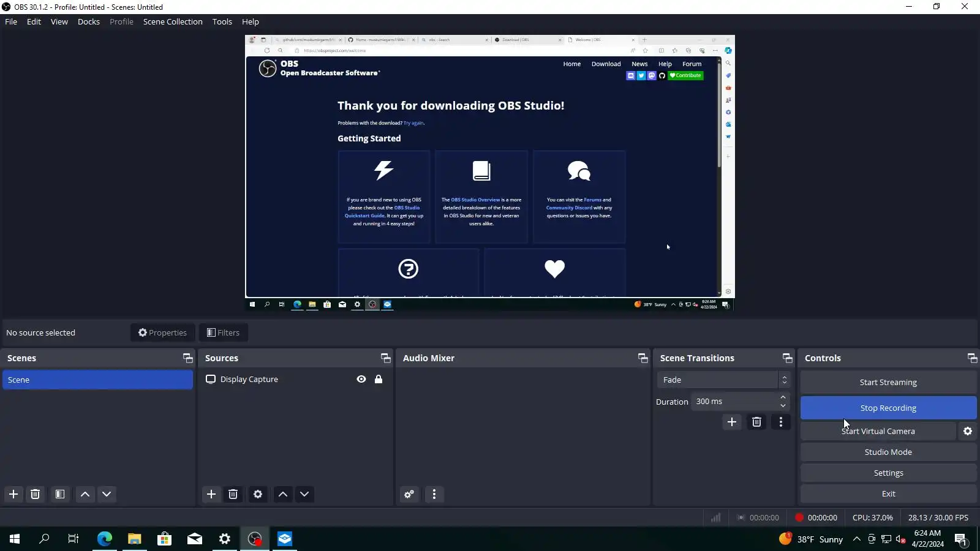This screenshot has width=980, height=551.
Task: Open source Properties button
Action: point(163,333)
